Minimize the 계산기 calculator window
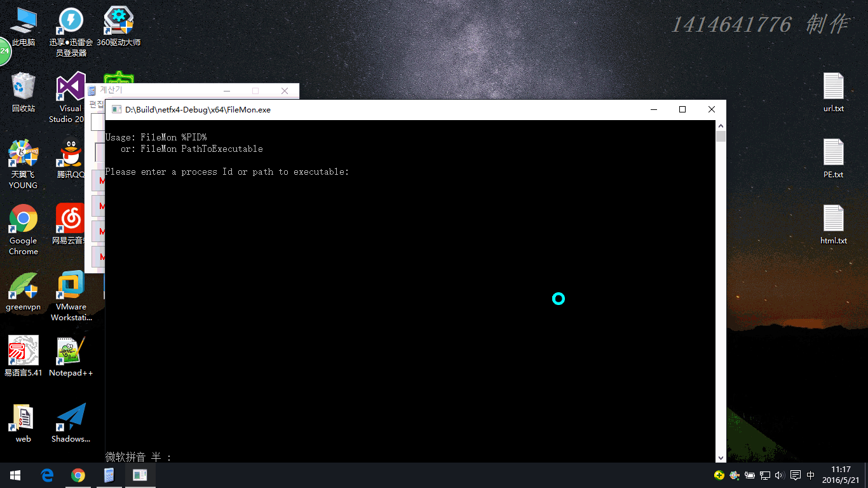 tap(227, 91)
